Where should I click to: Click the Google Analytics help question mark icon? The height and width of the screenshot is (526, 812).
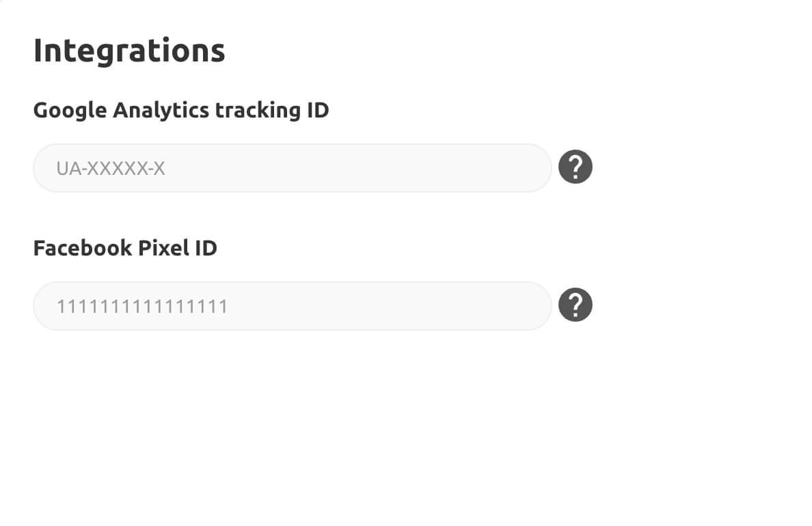(576, 167)
